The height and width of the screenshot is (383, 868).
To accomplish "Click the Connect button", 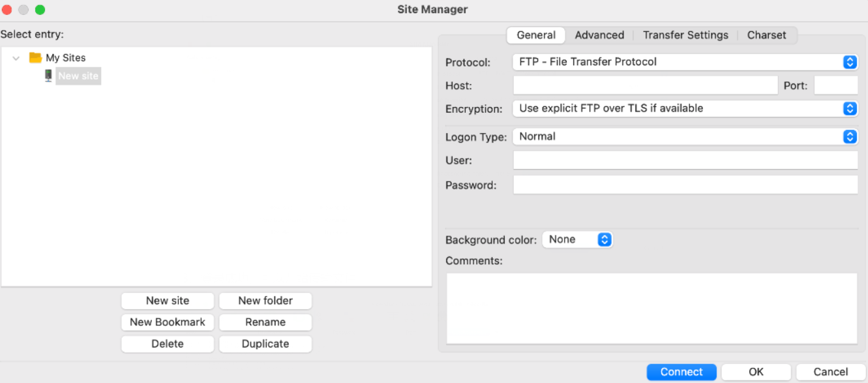I will 681,372.
